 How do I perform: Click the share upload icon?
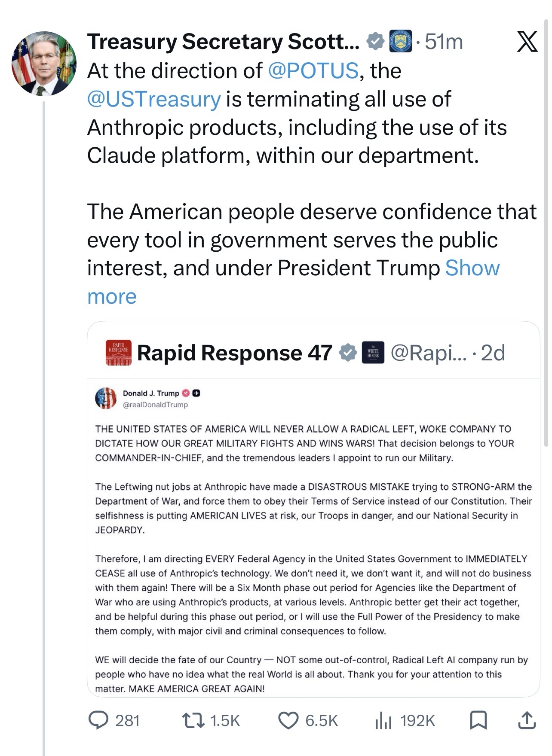pyautogui.click(x=526, y=720)
